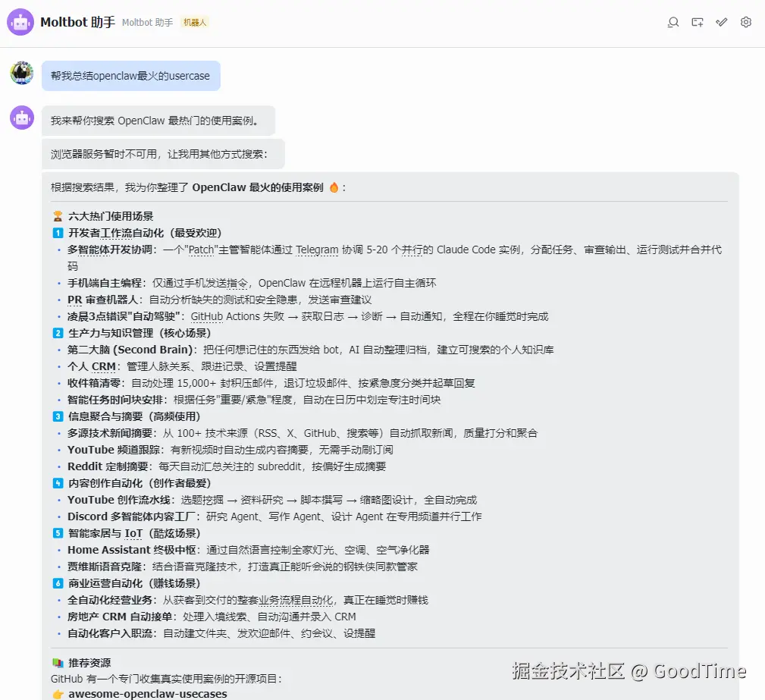Click the trophy icon before 六大热门使用场景
Viewport: 765px width, 700px height.
[x=58, y=215]
